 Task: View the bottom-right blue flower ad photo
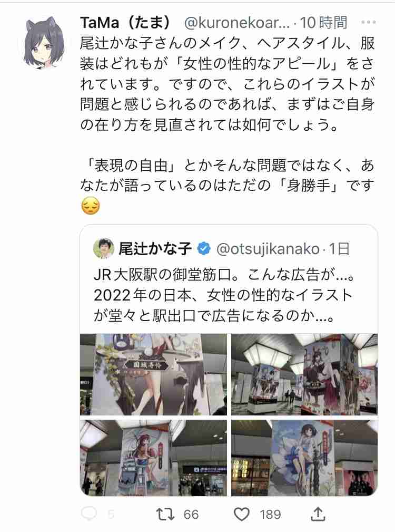coord(304,458)
